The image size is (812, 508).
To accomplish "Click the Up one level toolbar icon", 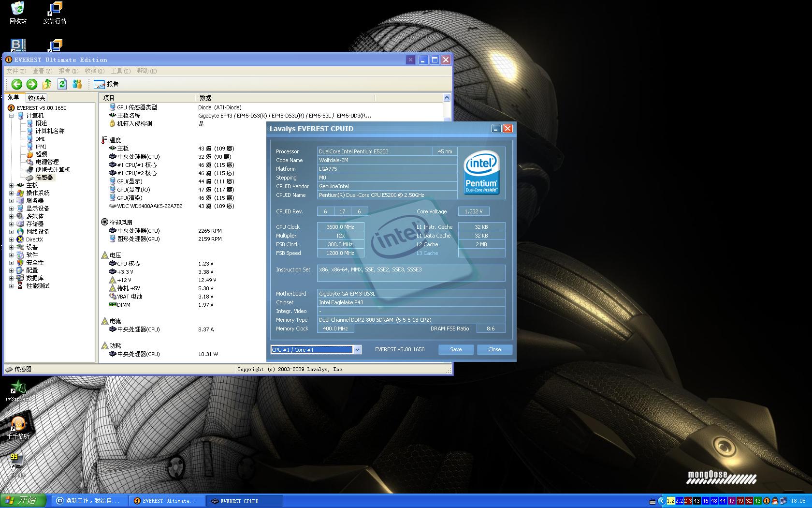I will pyautogui.click(x=47, y=84).
